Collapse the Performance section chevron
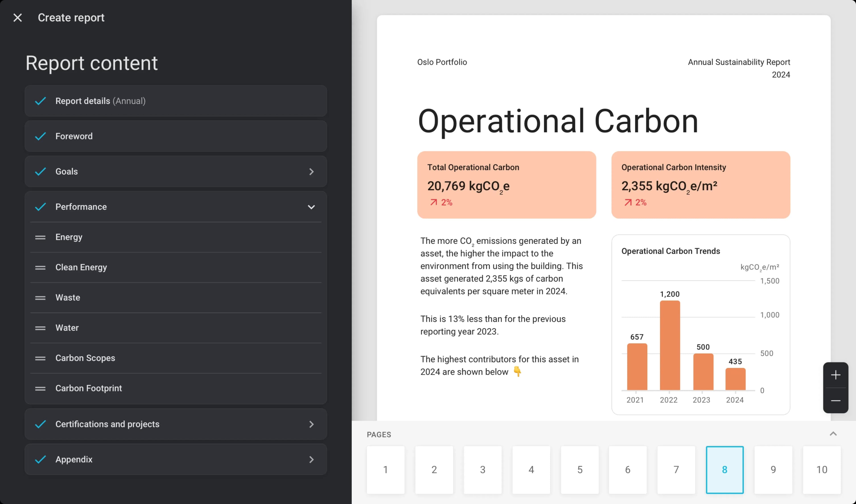Image resolution: width=856 pixels, height=504 pixels. tap(311, 207)
